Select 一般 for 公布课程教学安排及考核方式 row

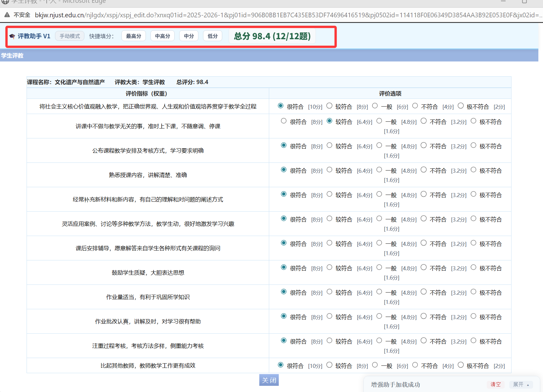[379, 145]
